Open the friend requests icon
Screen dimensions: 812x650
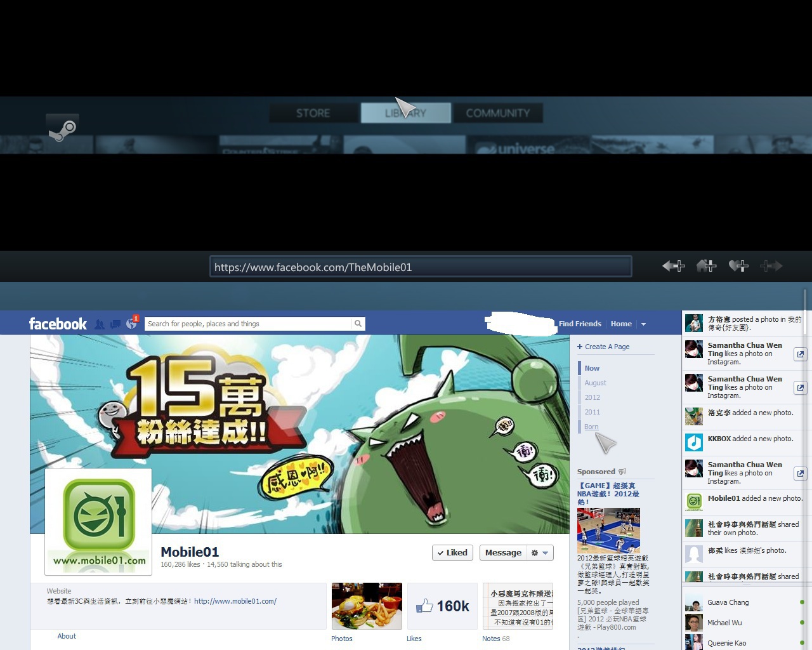tap(100, 324)
